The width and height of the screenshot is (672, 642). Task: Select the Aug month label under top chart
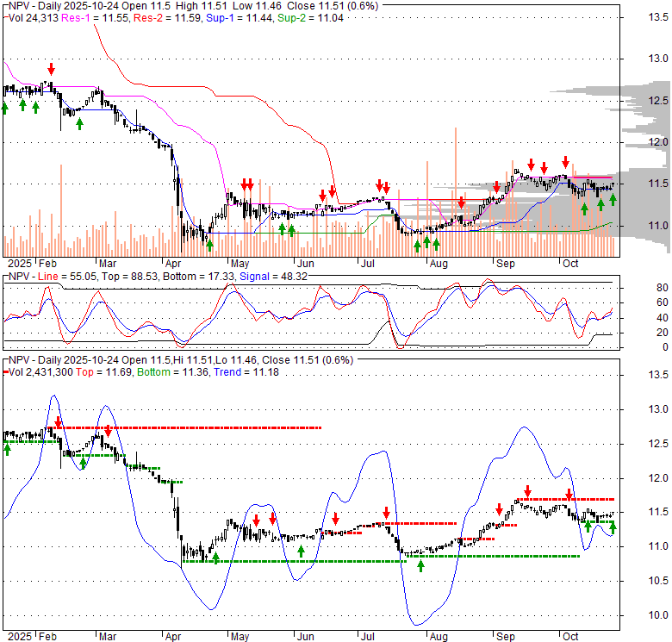click(x=439, y=263)
